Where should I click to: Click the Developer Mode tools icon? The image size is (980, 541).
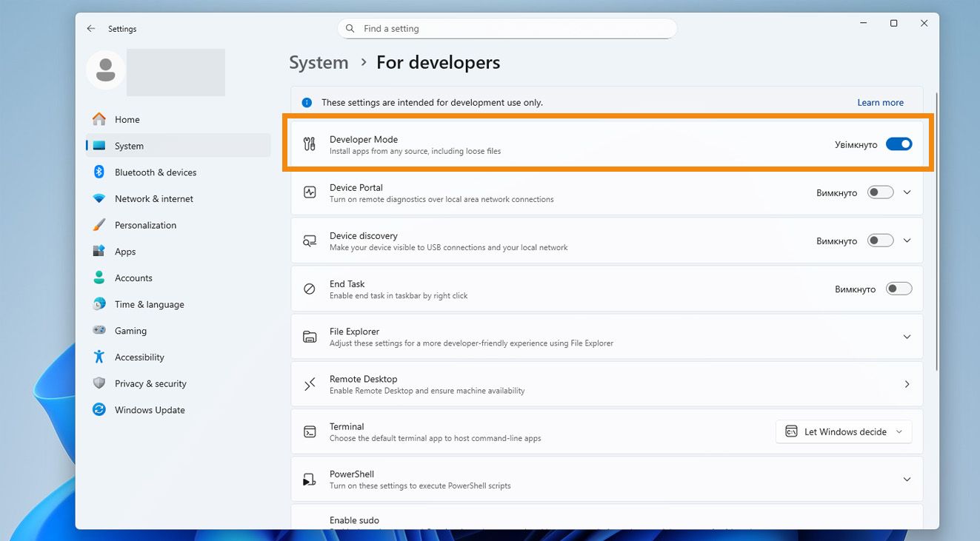coord(310,144)
